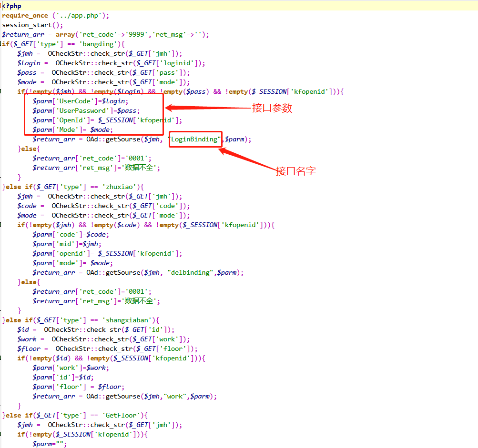This screenshot has height=448, width=478.
Task: Click the $code = OCheckStr::check_str line
Action: pos(103,206)
